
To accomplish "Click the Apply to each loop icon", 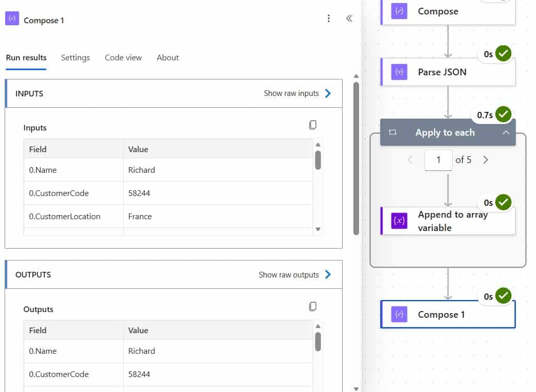I will (x=393, y=132).
